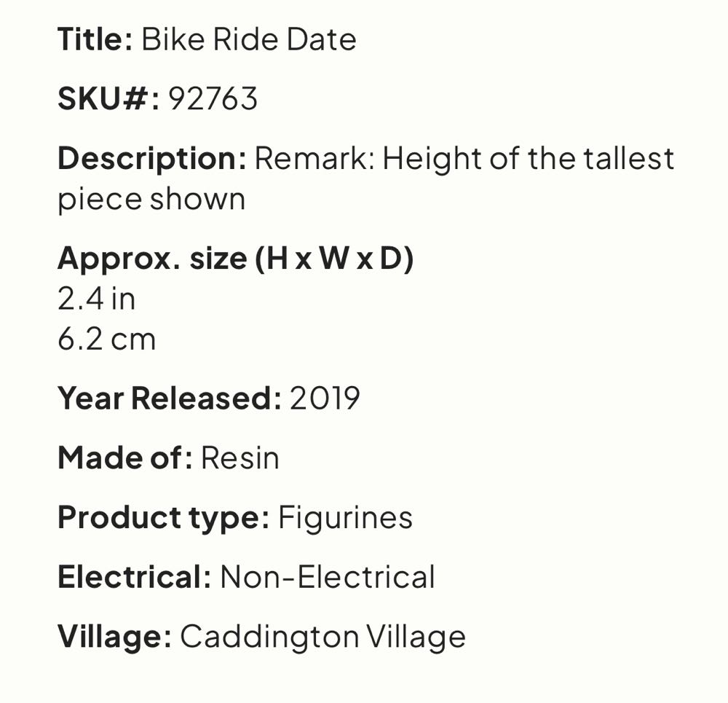Click the "Made of:" label
The image size is (728, 703).
click(x=124, y=457)
